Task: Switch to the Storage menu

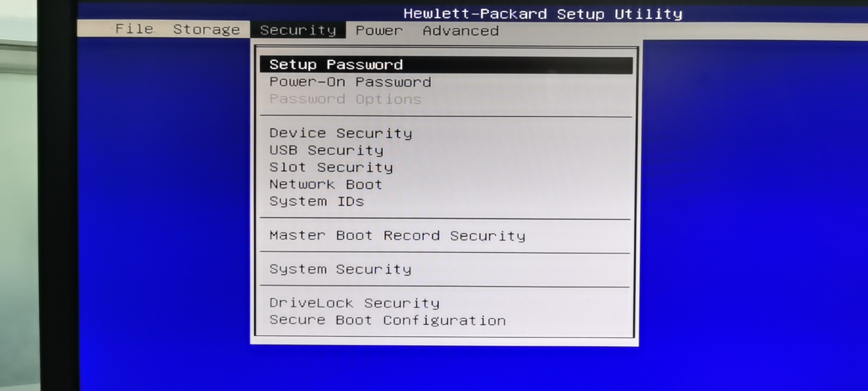Action: pyautogui.click(x=207, y=29)
